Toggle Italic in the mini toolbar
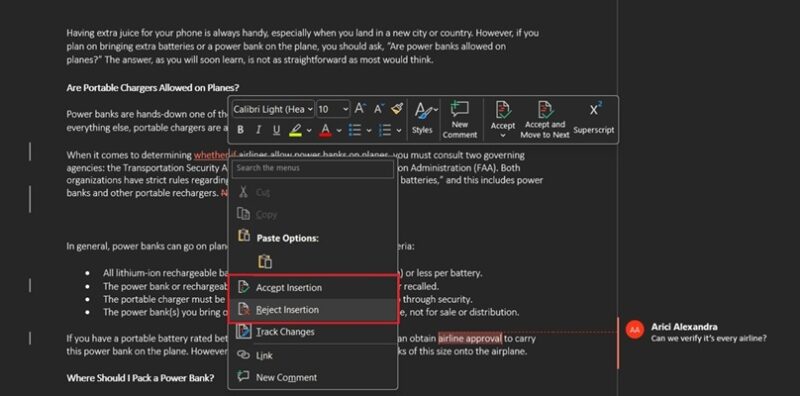 258,130
